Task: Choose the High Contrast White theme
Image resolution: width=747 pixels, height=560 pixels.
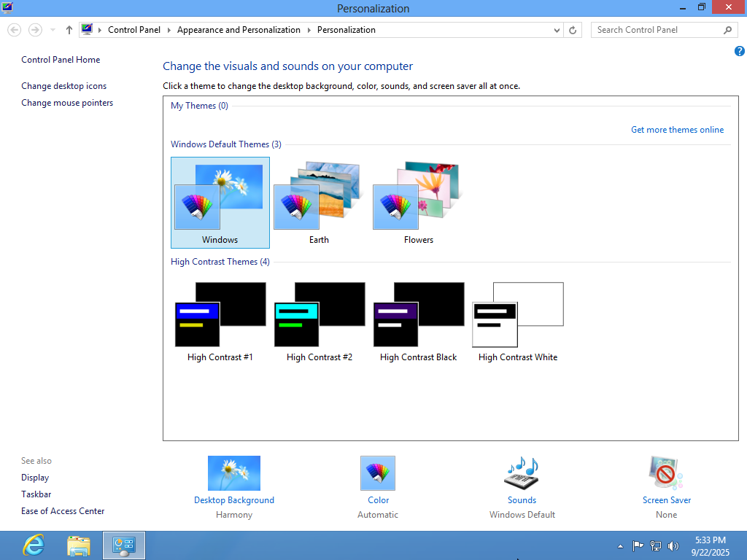Action: pos(518,321)
